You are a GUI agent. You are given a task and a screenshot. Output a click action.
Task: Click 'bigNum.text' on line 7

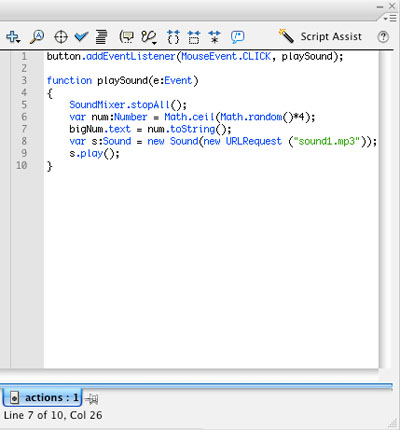tap(100, 129)
